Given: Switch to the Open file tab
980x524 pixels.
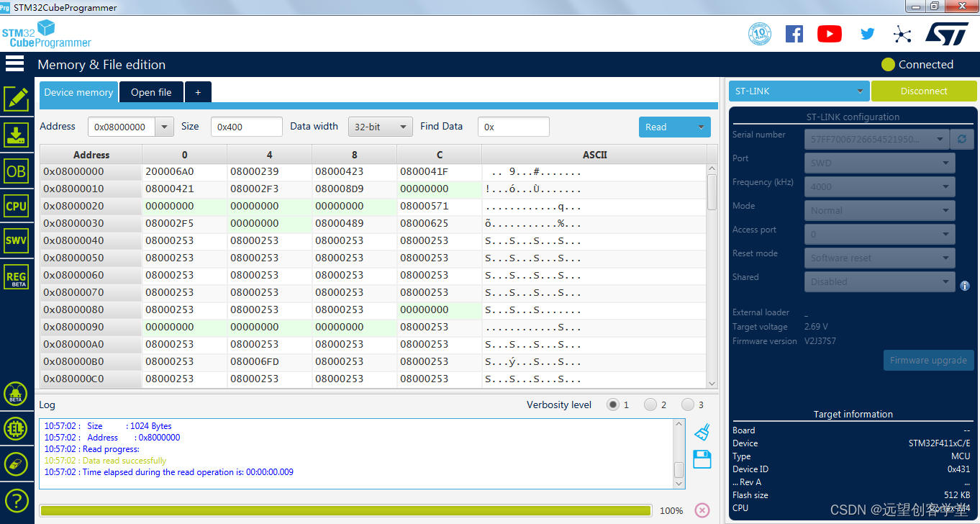Looking at the screenshot, I should coord(151,92).
